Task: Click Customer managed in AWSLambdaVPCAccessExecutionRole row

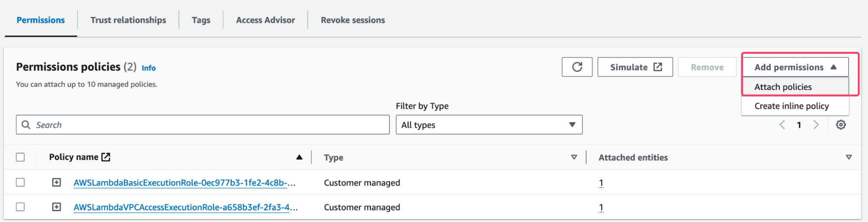Action: (362, 207)
